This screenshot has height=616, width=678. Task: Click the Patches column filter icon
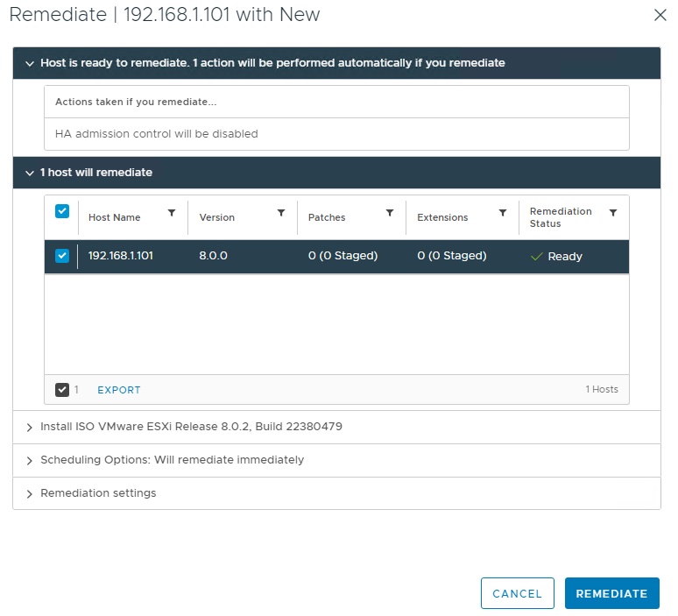tap(390, 213)
